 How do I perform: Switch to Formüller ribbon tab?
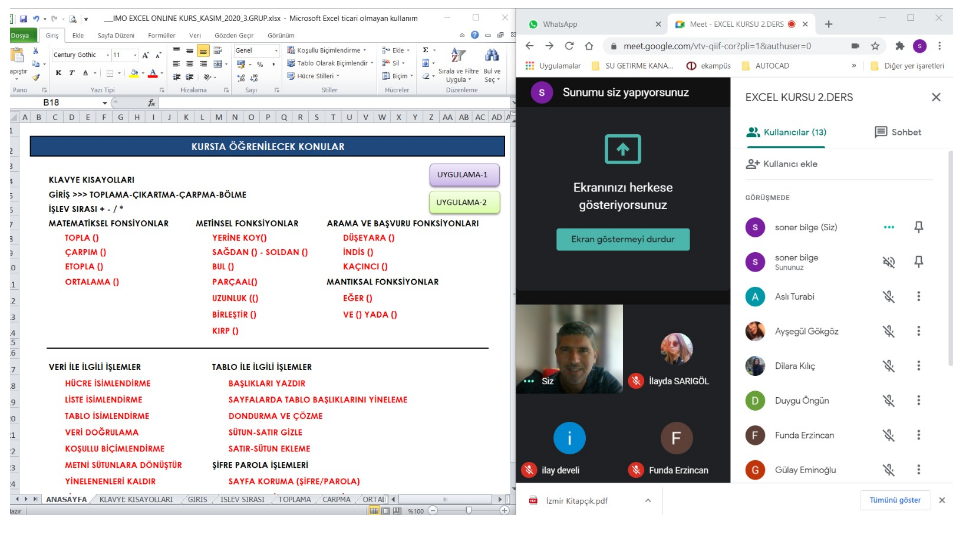click(162, 36)
